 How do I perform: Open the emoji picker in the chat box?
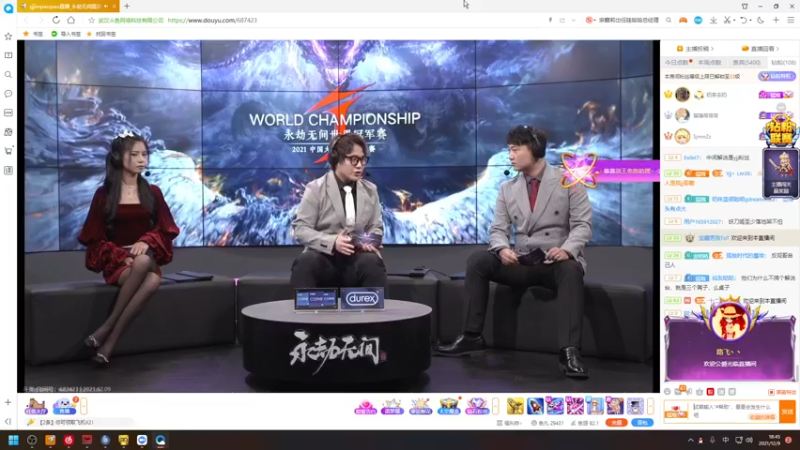(x=667, y=391)
